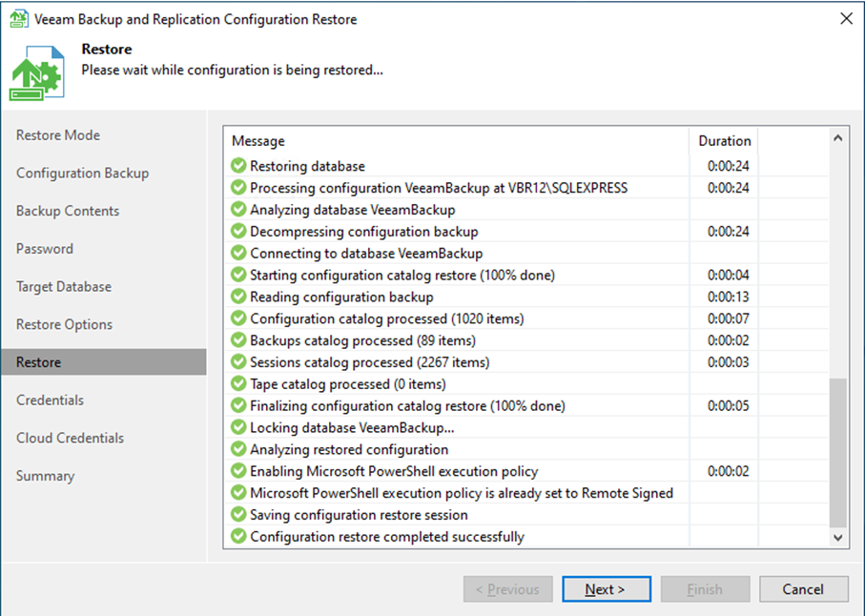
Task: Open the Restore Options step
Action: 64,324
